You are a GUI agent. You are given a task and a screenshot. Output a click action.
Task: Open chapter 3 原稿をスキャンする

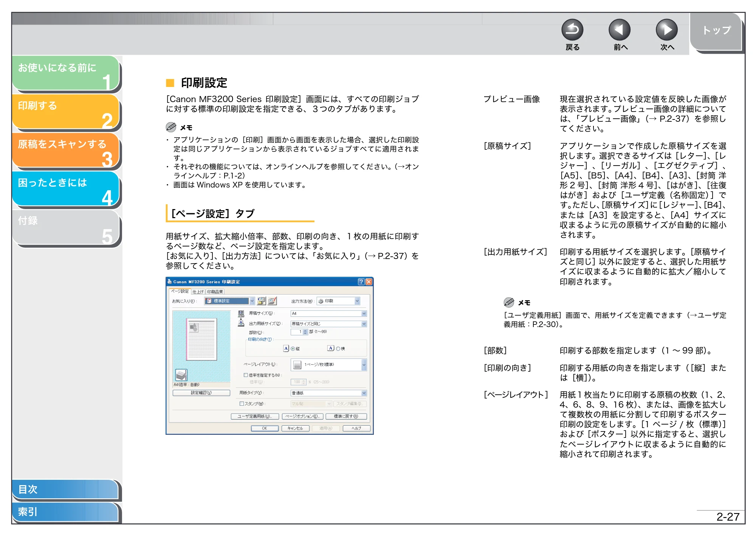click(66, 150)
